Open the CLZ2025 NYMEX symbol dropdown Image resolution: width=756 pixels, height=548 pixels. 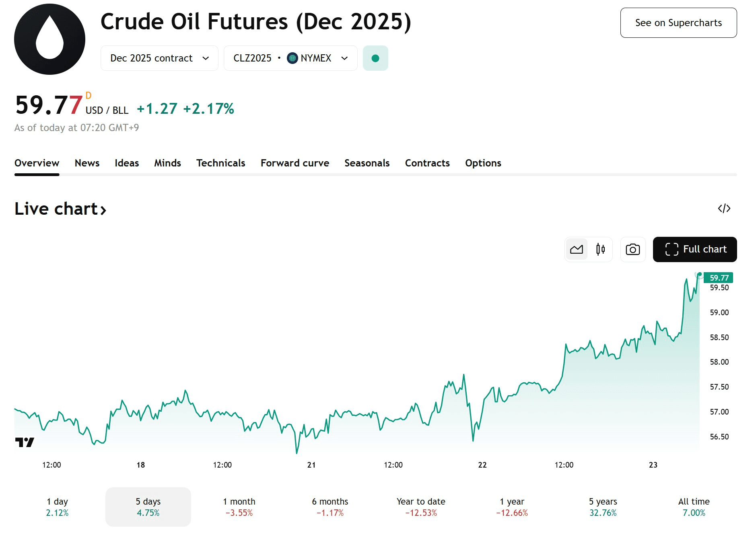tap(290, 58)
